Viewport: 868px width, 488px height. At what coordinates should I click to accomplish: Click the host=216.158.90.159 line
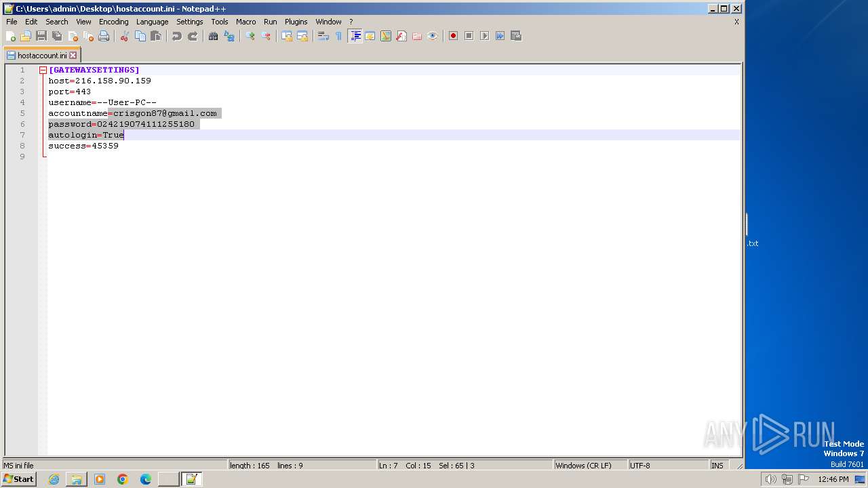(x=100, y=81)
